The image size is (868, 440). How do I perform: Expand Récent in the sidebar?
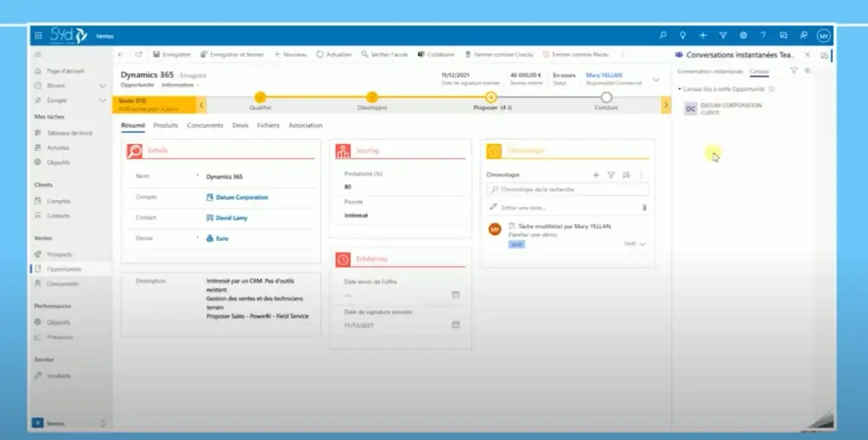click(x=103, y=86)
